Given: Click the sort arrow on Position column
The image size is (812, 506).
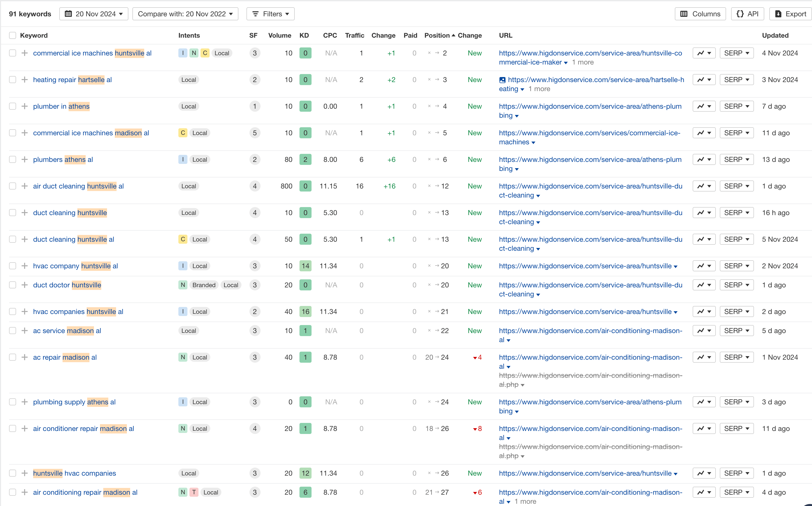Looking at the screenshot, I should [453, 35].
